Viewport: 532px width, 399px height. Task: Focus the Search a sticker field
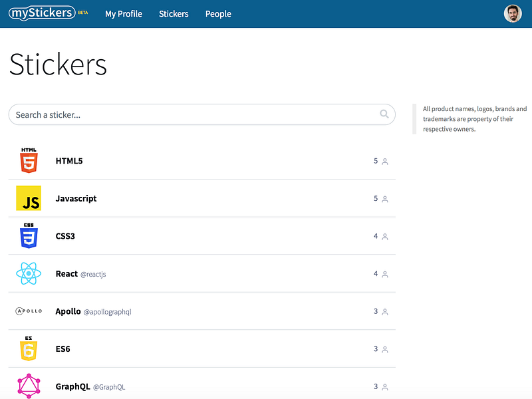(x=202, y=114)
